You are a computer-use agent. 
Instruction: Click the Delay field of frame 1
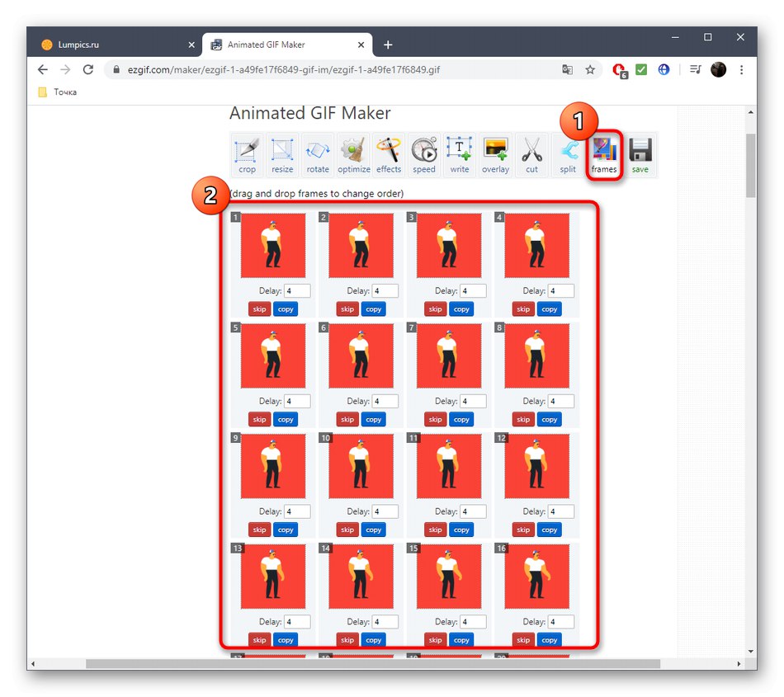click(x=297, y=291)
